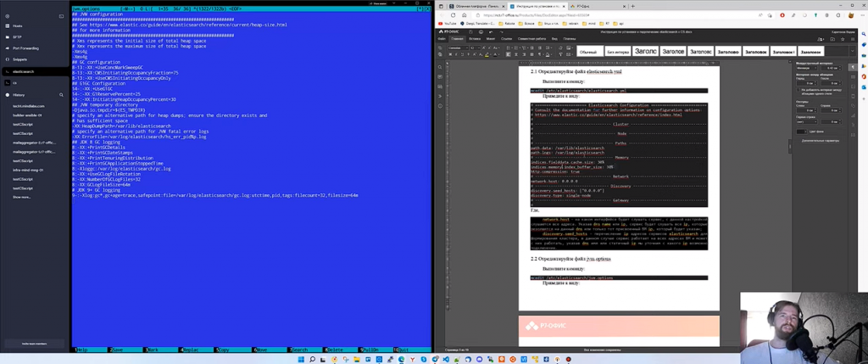Open font size dropdown
This screenshot has width=868, height=364.
[475, 48]
